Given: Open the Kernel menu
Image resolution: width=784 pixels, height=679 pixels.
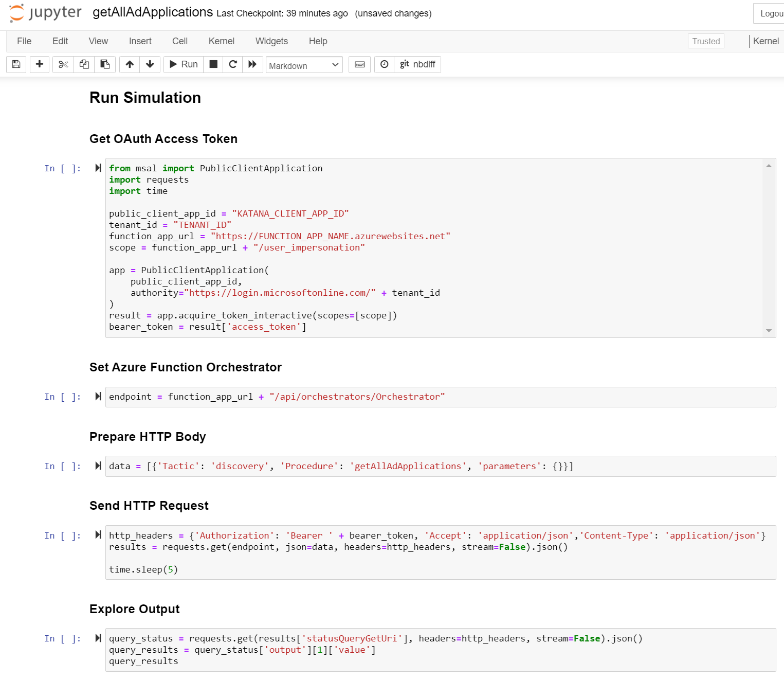Looking at the screenshot, I should [x=221, y=41].
